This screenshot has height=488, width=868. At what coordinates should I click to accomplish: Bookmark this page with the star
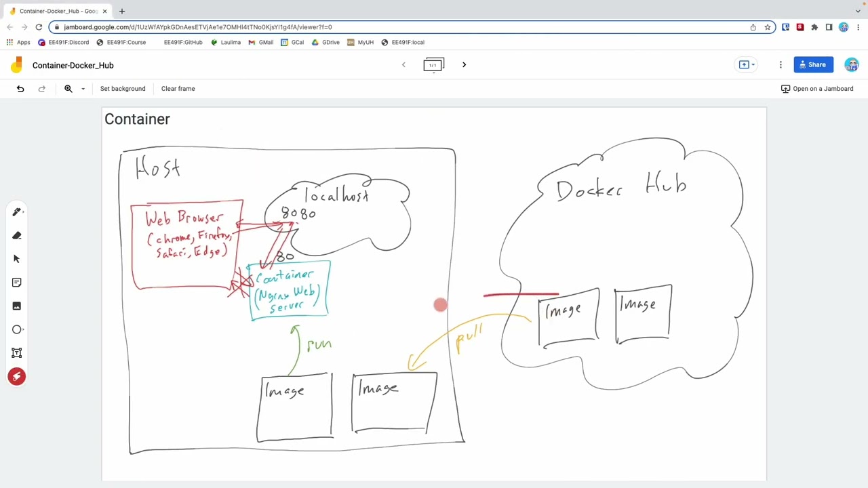pyautogui.click(x=768, y=27)
